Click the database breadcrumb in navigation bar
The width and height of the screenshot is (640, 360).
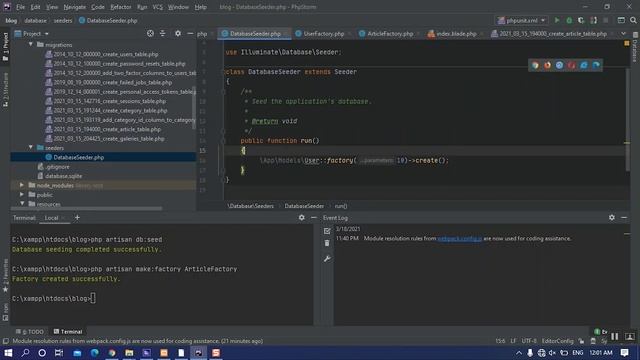[x=35, y=20]
